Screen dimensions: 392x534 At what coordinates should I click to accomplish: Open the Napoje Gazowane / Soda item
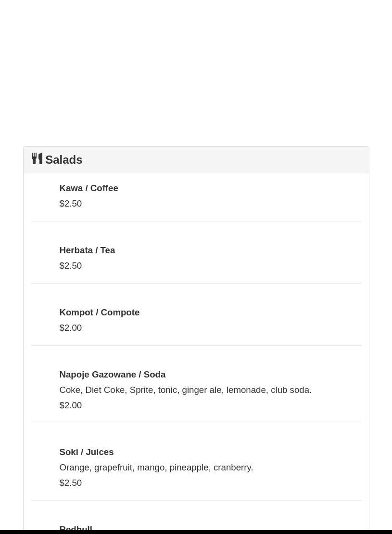pos(112,375)
